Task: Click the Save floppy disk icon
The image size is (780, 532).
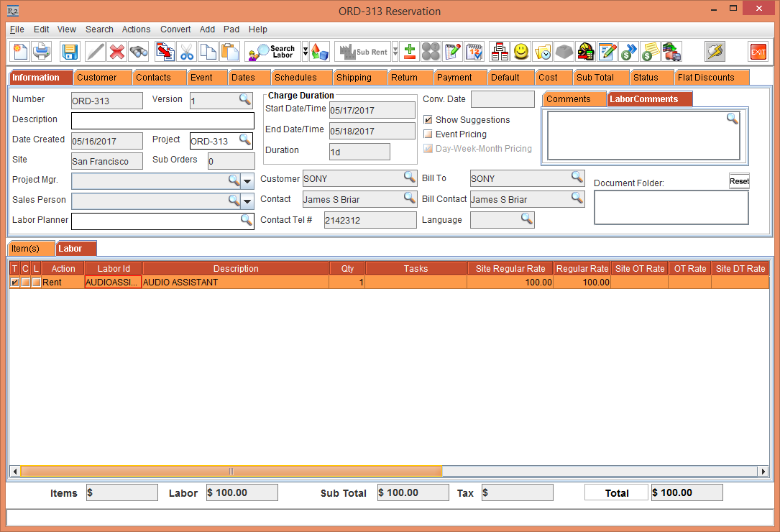Action: (x=70, y=52)
